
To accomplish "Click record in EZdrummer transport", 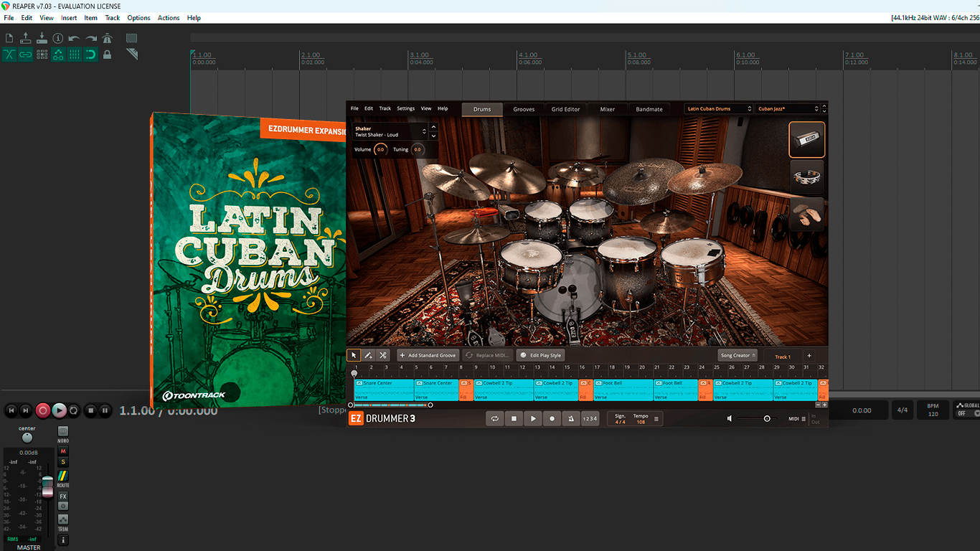I will pyautogui.click(x=552, y=419).
